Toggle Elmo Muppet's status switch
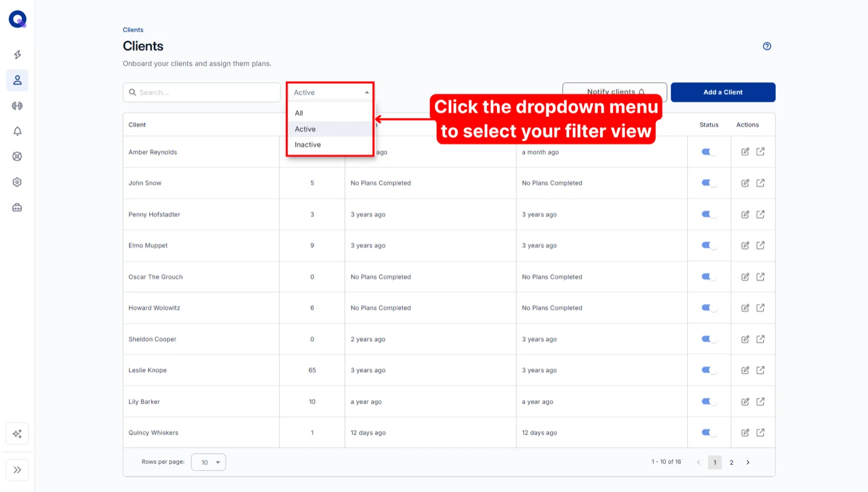 [709, 245]
